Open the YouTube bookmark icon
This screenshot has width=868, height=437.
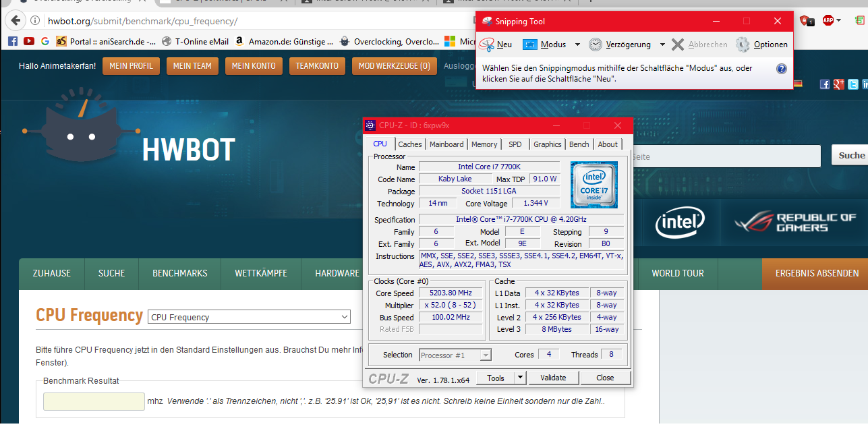coord(29,41)
